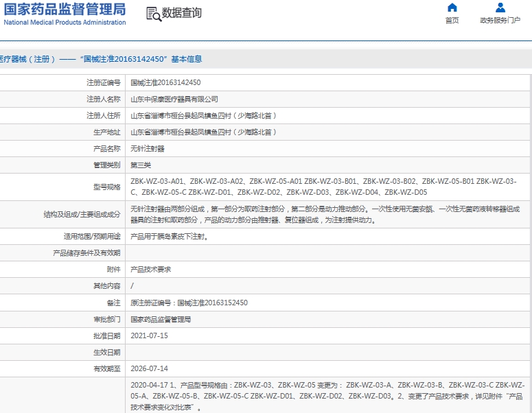Select company name 山东中保康医疗器具有限公司
The height and width of the screenshot is (413, 532).
(x=174, y=99)
